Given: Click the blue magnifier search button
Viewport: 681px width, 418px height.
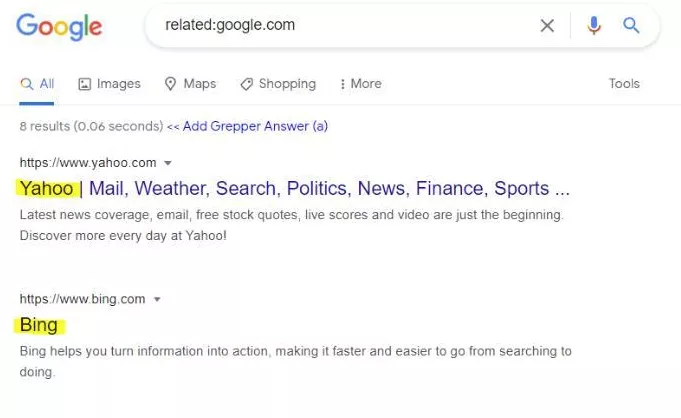Looking at the screenshot, I should 631,26.
